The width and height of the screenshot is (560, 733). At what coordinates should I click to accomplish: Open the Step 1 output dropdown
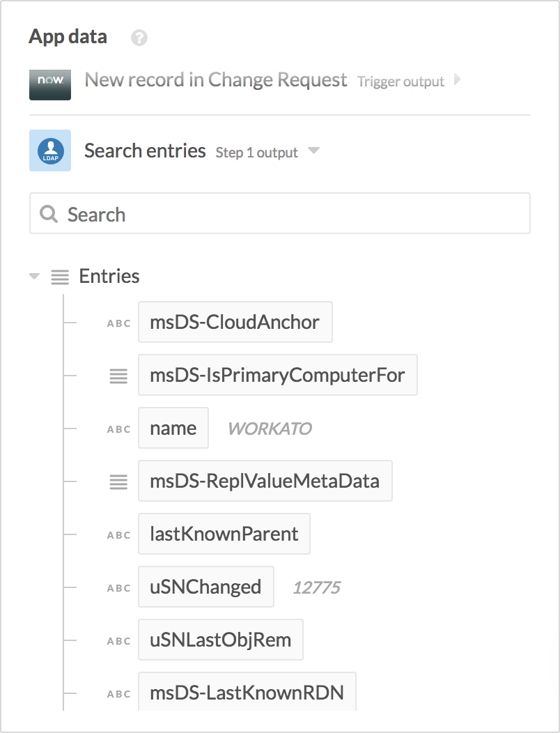[313, 151]
